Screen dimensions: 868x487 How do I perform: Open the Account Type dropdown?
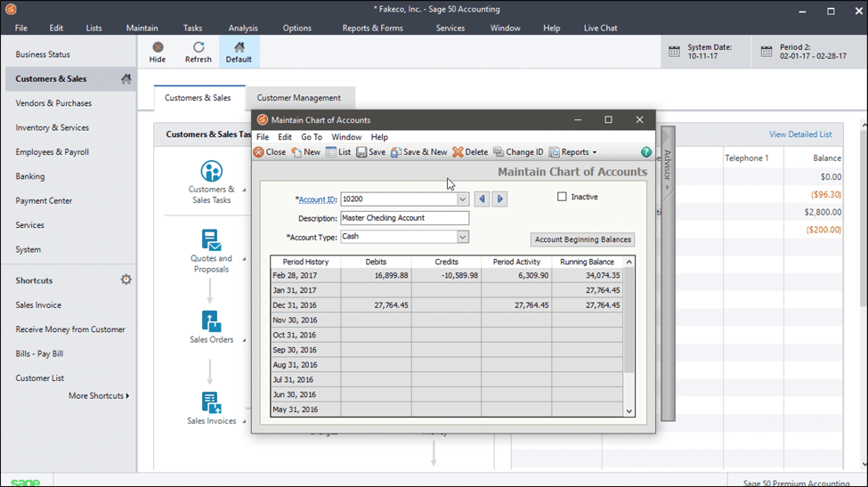(x=462, y=237)
